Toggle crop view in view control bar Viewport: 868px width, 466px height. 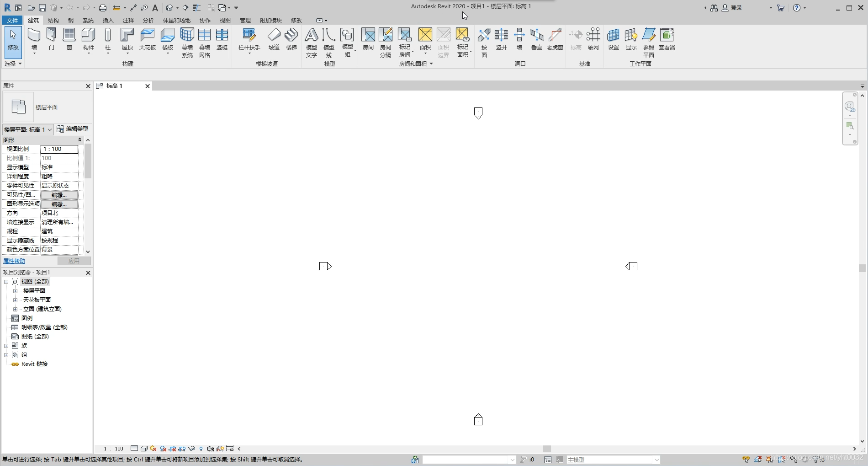tap(172, 449)
